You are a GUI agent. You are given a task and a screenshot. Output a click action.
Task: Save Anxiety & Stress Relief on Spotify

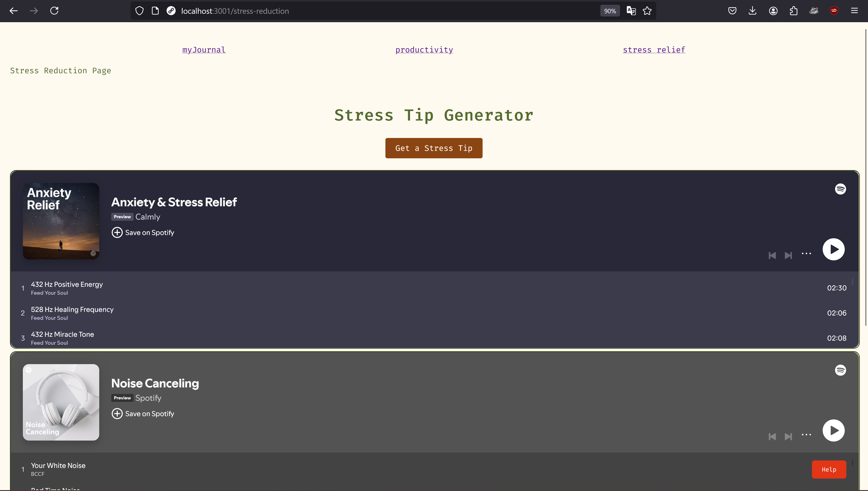pos(143,233)
